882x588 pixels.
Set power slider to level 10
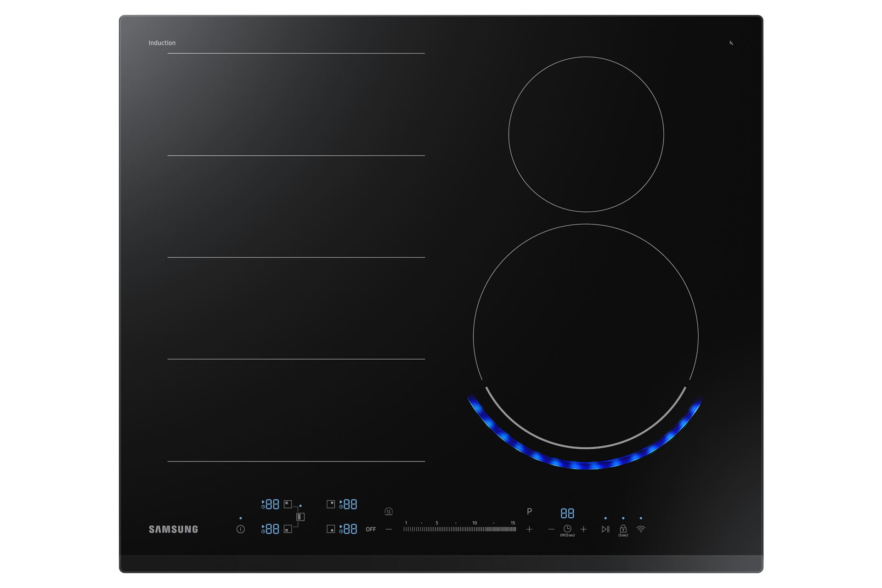(475, 529)
